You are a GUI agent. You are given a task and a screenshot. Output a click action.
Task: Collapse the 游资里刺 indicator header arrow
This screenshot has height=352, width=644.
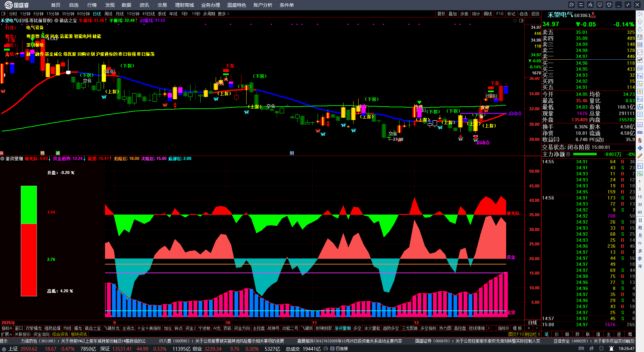[x=2, y=159]
